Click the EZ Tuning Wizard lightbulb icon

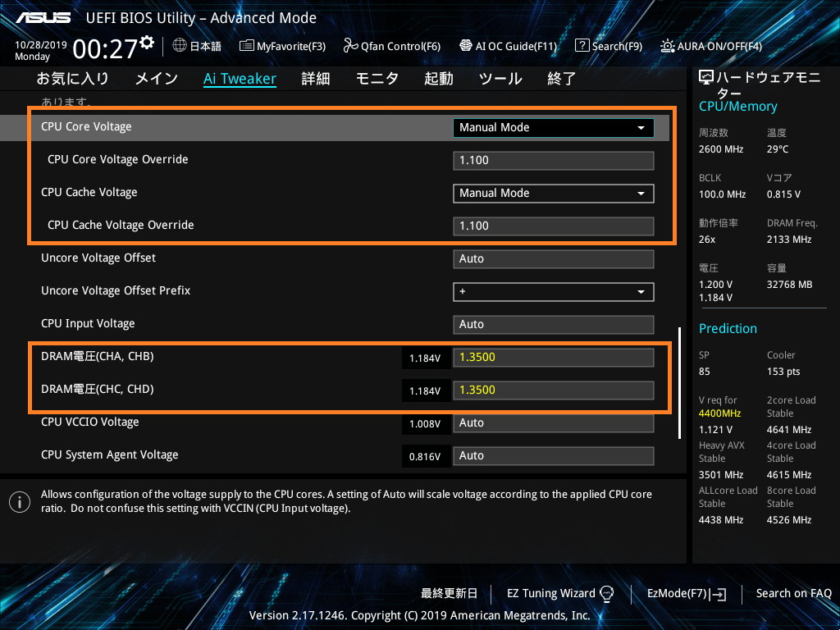pos(606,593)
